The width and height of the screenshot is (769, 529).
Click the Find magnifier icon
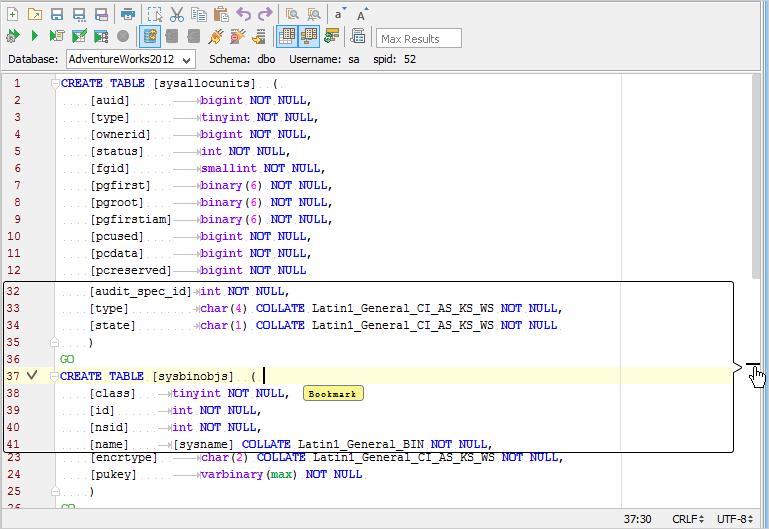coord(292,14)
